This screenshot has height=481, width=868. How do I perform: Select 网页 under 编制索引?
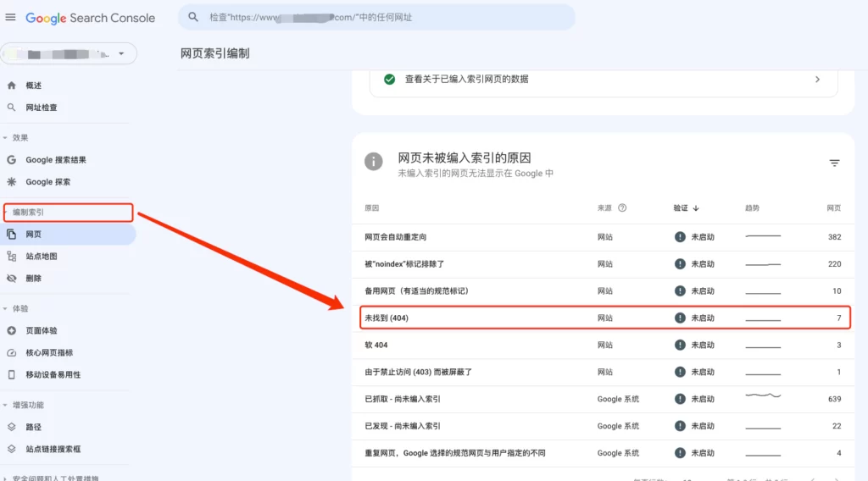68,235
